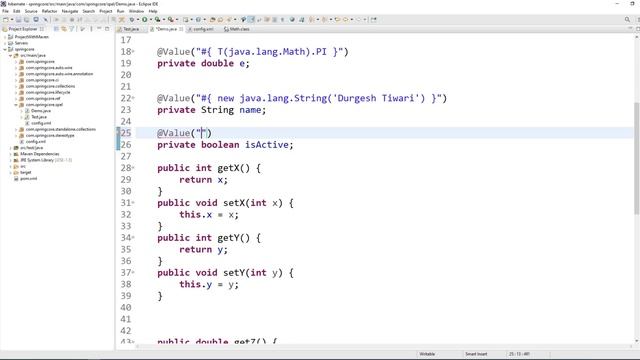Expand the com.springcore.stereotype package

(x=16, y=135)
